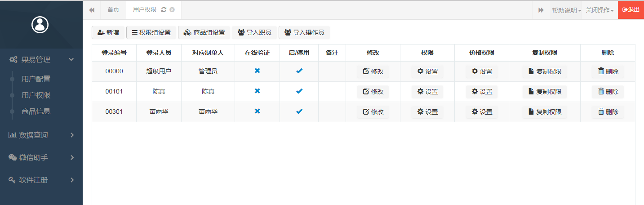
Task: Click the right double-arrow tab scroll icon
Action: [541, 10]
